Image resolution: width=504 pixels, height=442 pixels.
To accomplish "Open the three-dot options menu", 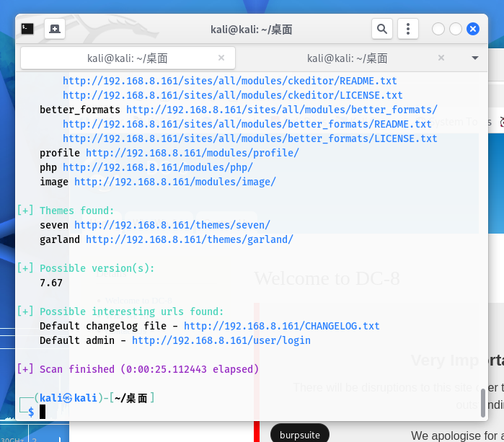I will pyautogui.click(x=408, y=29).
